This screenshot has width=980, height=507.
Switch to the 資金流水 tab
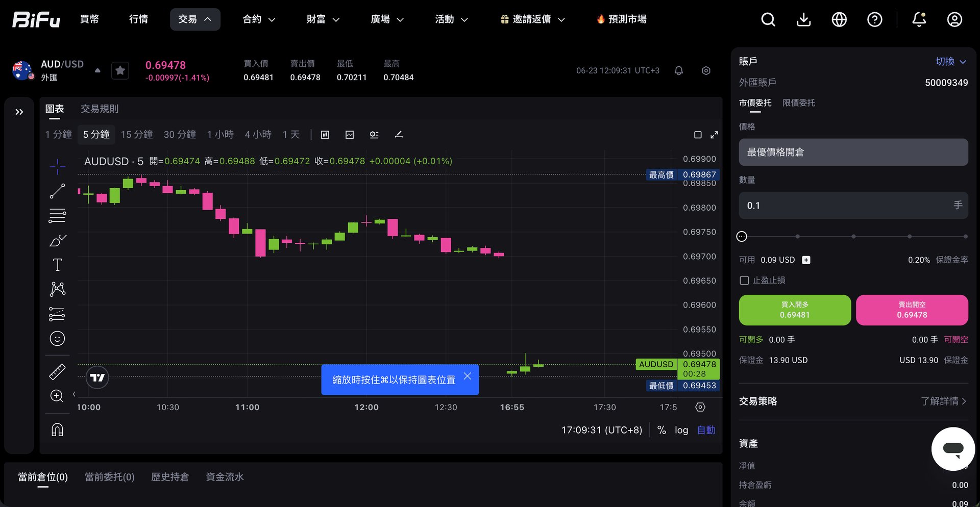point(225,477)
